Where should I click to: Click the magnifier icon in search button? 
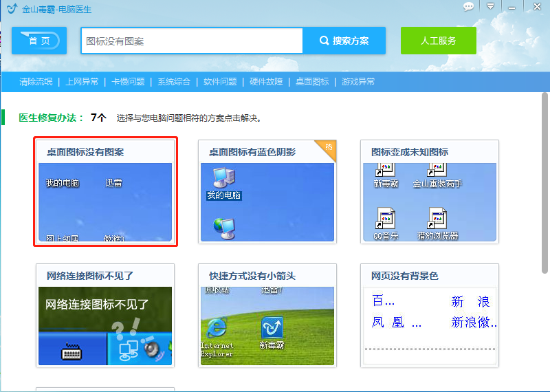pyautogui.click(x=324, y=41)
